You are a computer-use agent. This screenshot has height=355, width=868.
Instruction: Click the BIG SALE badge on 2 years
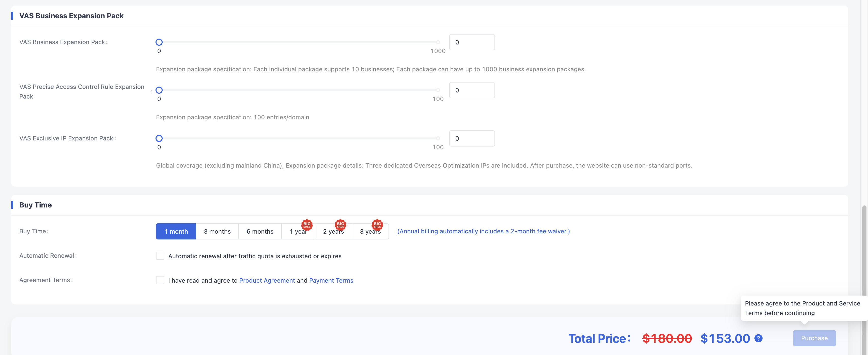pos(340,225)
